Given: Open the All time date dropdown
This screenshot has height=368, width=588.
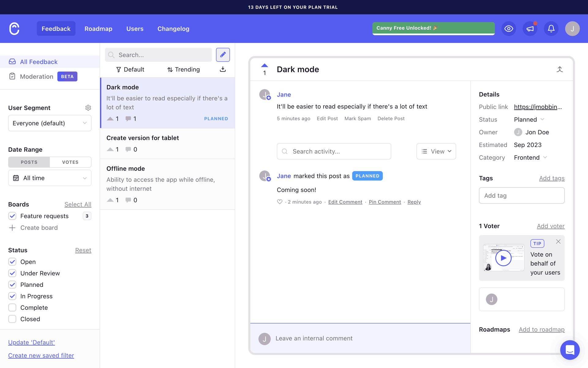Looking at the screenshot, I should [x=50, y=178].
